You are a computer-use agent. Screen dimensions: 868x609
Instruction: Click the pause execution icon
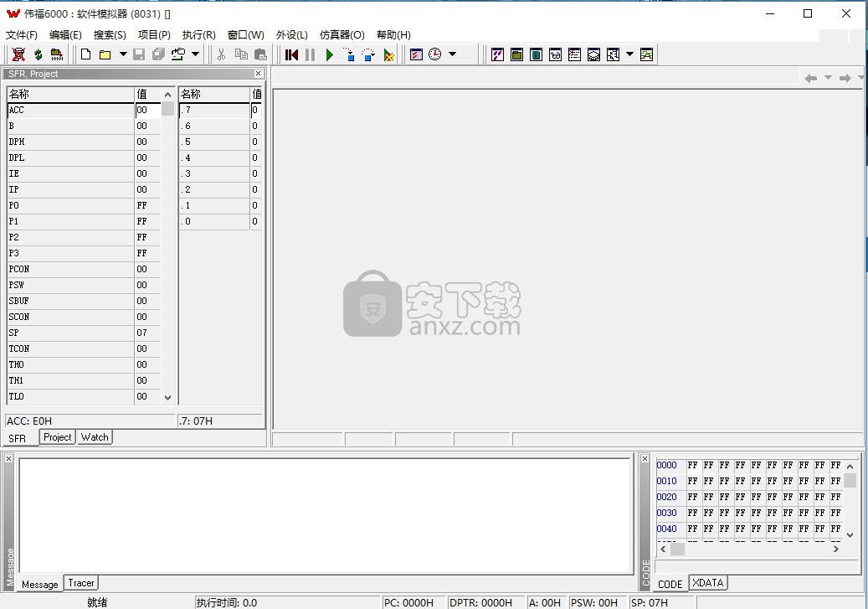tap(310, 54)
